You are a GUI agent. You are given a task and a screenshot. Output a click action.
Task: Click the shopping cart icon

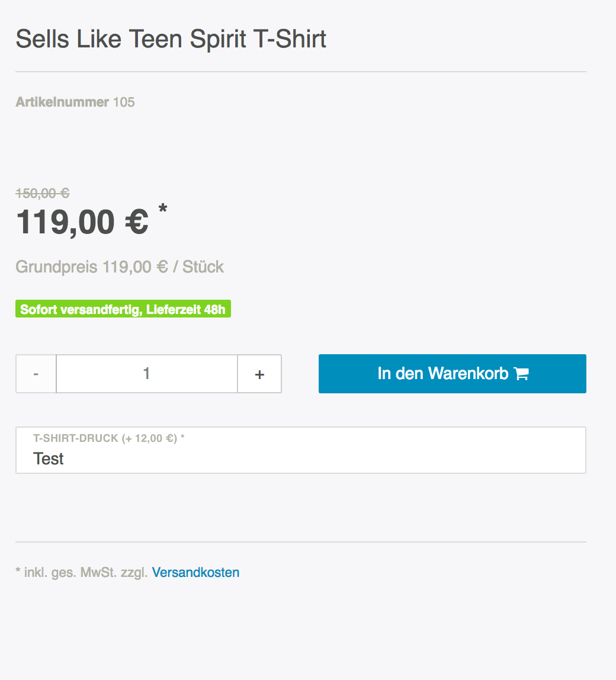pyautogui.click(x=521, y=374)
